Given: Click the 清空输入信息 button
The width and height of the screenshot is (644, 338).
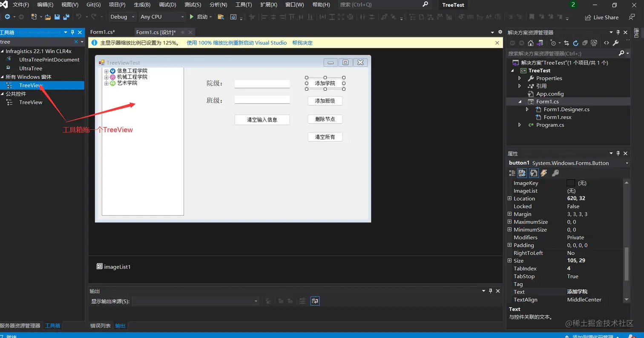Looking at the screenshot, I should tap(262, 120).
